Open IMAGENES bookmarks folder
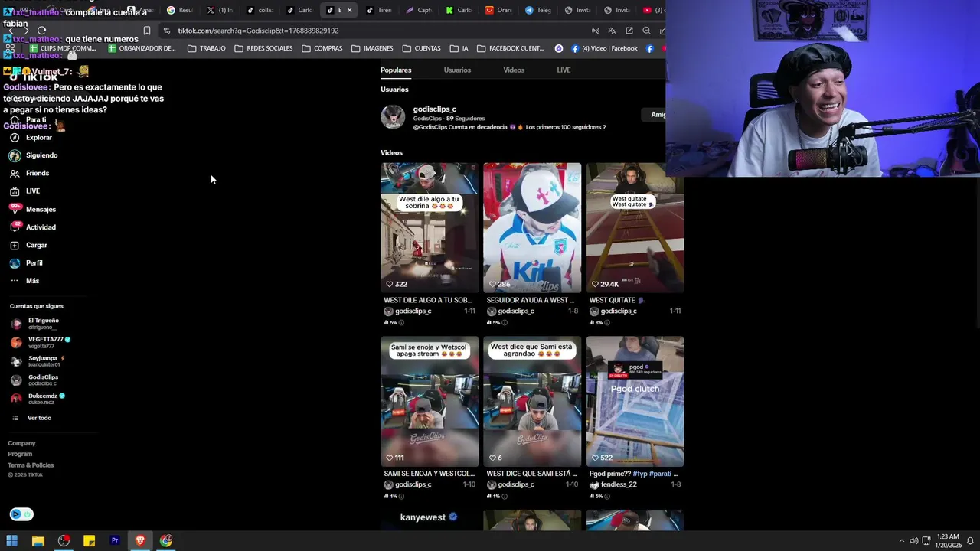The width and height of the screenshot is (980, 551). (372, 48)
